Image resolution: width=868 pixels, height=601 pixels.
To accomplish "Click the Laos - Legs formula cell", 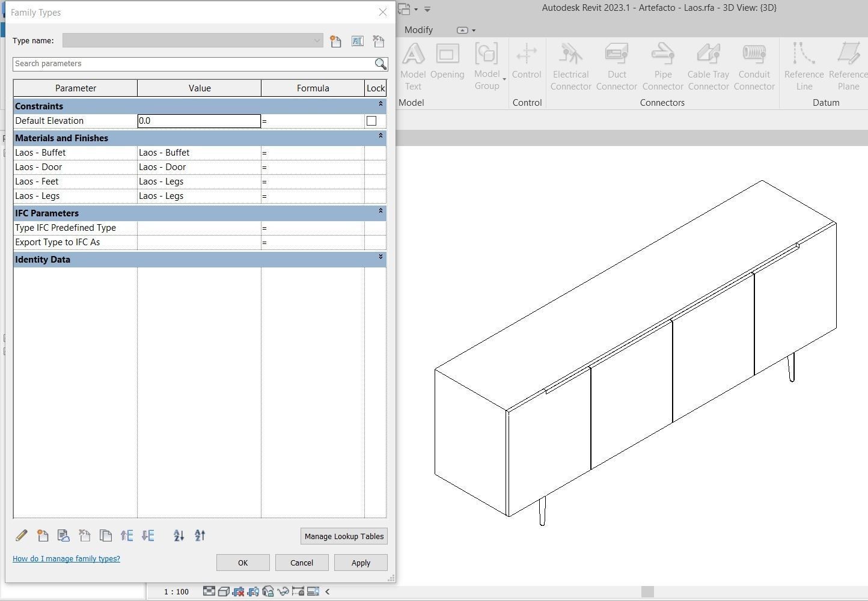I will pyautogui.click(x=313, y=196).
